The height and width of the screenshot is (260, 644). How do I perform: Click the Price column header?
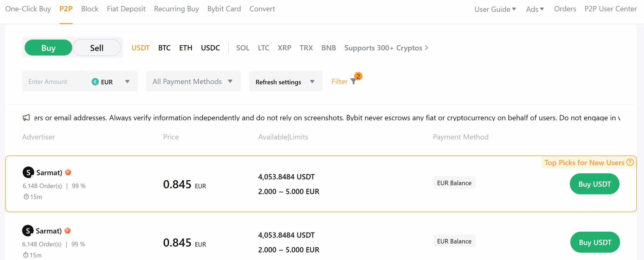171,137
